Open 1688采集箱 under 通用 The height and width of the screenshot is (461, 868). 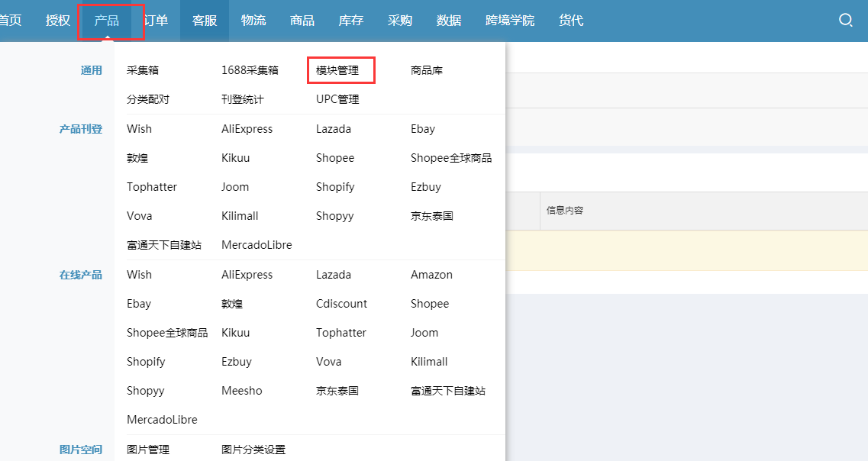click(250, 70)
